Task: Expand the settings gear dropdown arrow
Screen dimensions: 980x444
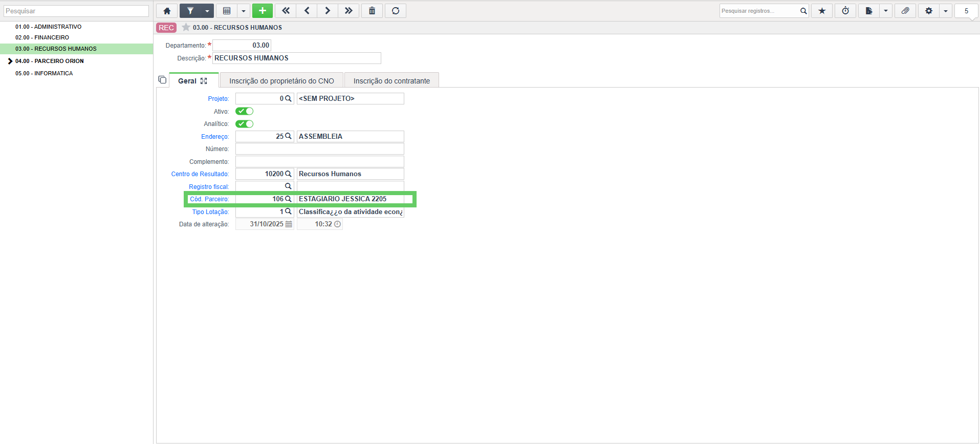Action: (946, 11)
